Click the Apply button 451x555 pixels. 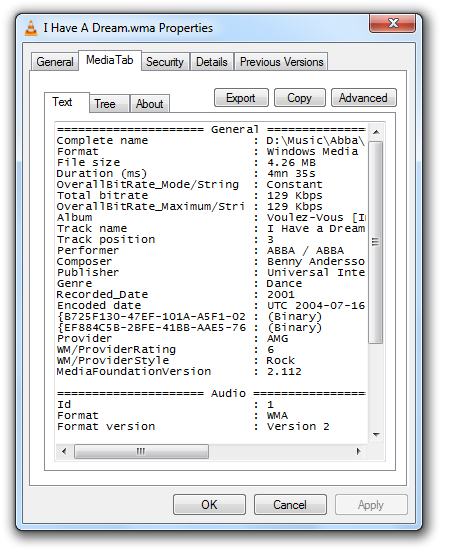371,504
